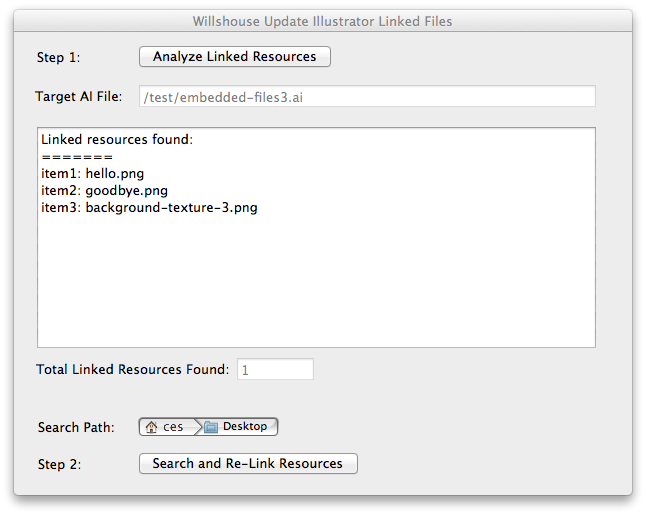This screenshot has height=515, width=646.
Task: Click the Step 1 label
Action: coord(59,57)
